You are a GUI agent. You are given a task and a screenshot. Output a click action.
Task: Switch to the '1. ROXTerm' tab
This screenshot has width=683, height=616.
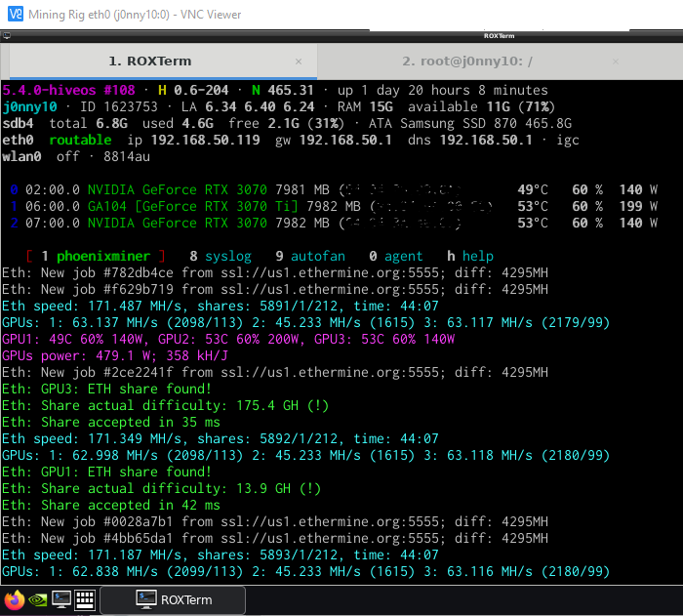[x=154, y=62]
